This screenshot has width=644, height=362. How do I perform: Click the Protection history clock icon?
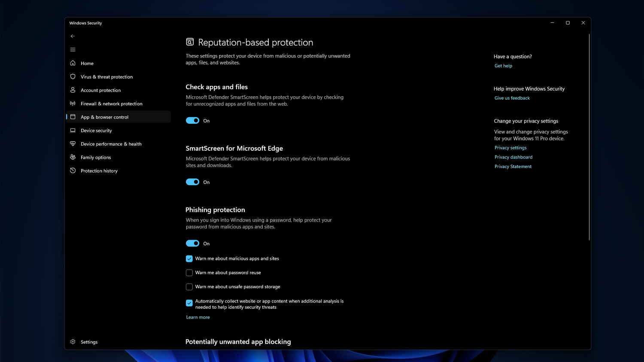point(73,170)
